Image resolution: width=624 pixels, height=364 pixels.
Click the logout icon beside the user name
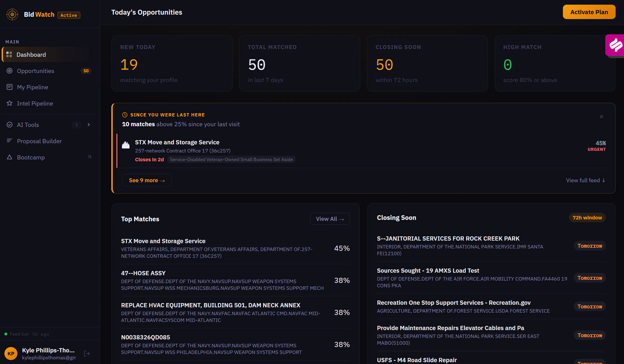(x=87, y=353)
